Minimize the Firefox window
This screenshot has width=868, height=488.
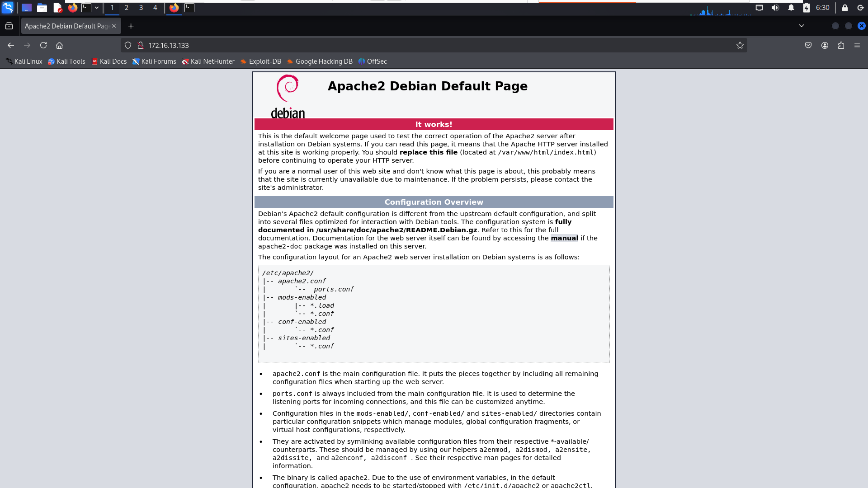pyautogui.click(x=835, y=26)
